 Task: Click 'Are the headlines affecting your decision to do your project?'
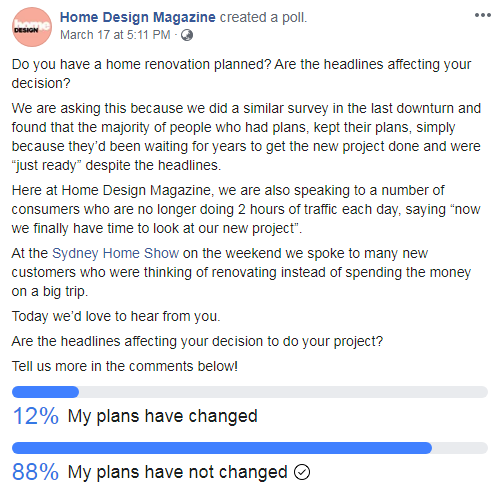tap(197, 341)
